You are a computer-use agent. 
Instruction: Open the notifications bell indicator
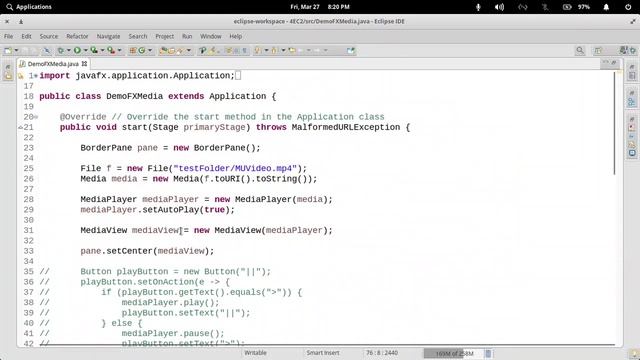[606, 7]
